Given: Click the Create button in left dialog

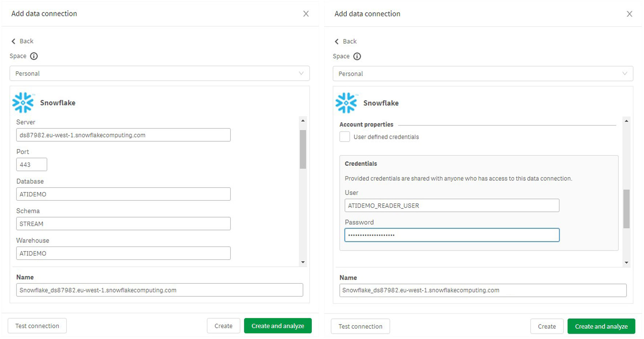Looking at the screenshot, I should click(224, 326).
